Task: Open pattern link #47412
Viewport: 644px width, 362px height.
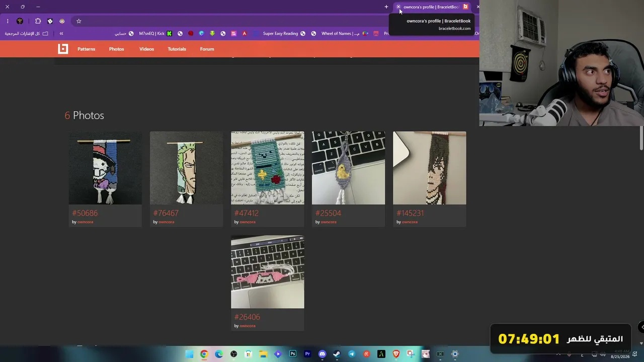Action: 246,213
